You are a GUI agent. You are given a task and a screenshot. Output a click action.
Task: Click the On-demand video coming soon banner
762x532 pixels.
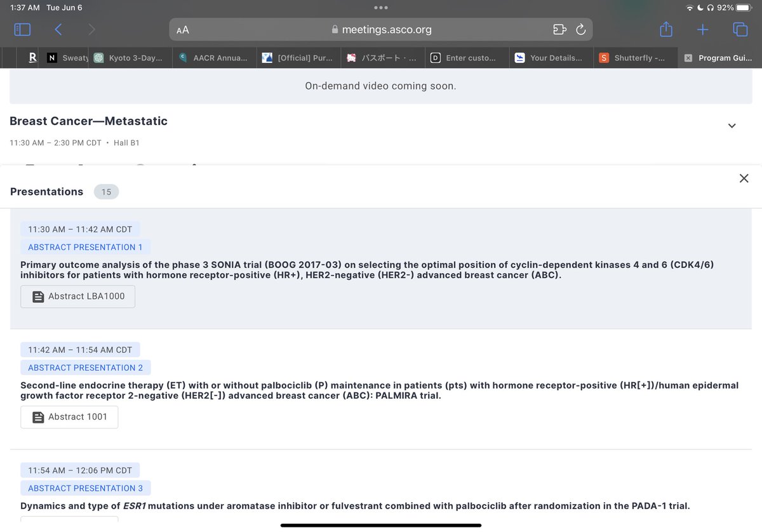point(380,86)
